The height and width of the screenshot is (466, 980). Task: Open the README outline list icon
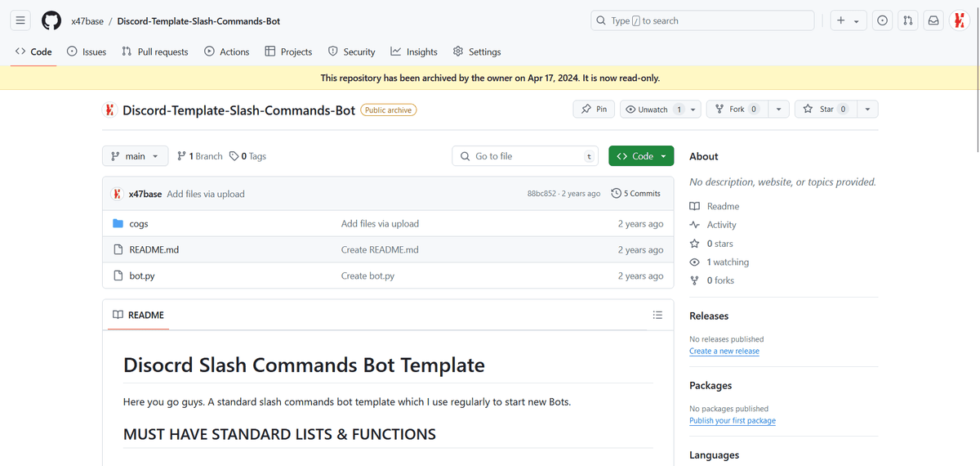[x=657, y=315]
